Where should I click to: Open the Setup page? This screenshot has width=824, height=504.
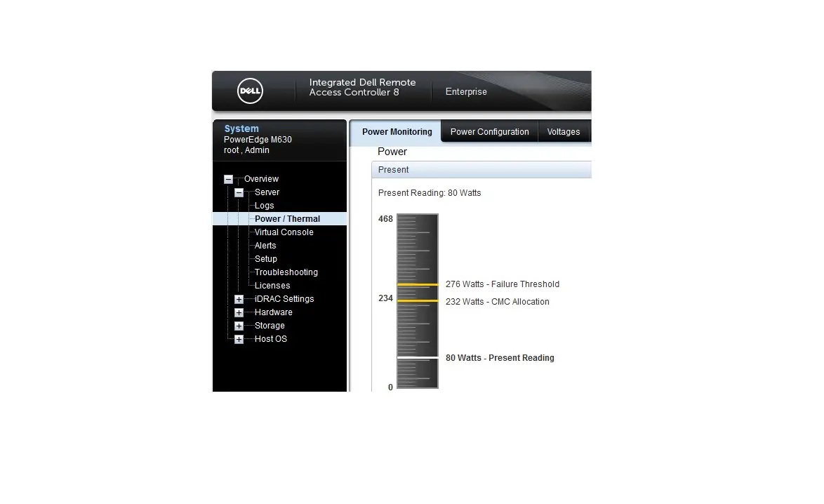[265, 258]
